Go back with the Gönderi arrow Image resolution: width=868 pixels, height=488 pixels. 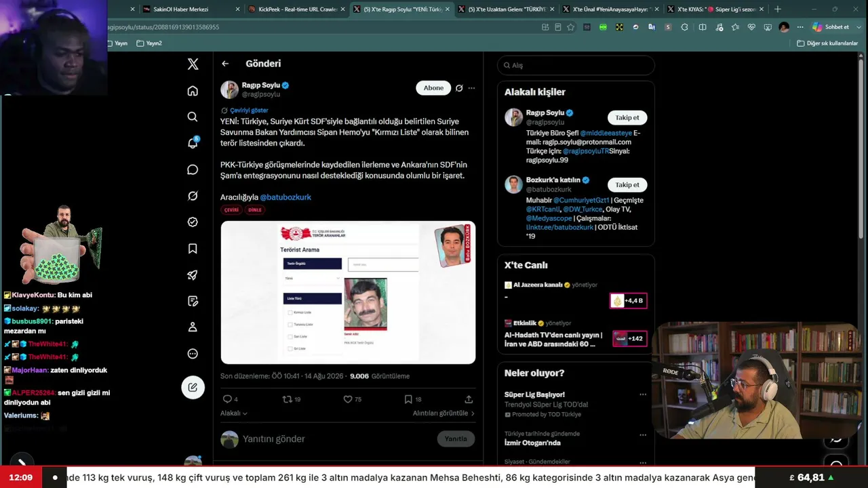pyautogui.click(x=225, y=64)
